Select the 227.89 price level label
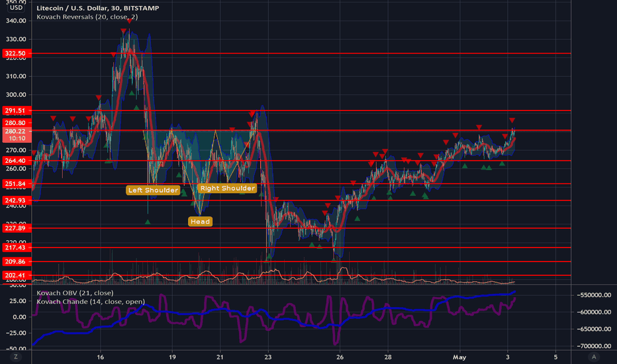 click(16, 228)
